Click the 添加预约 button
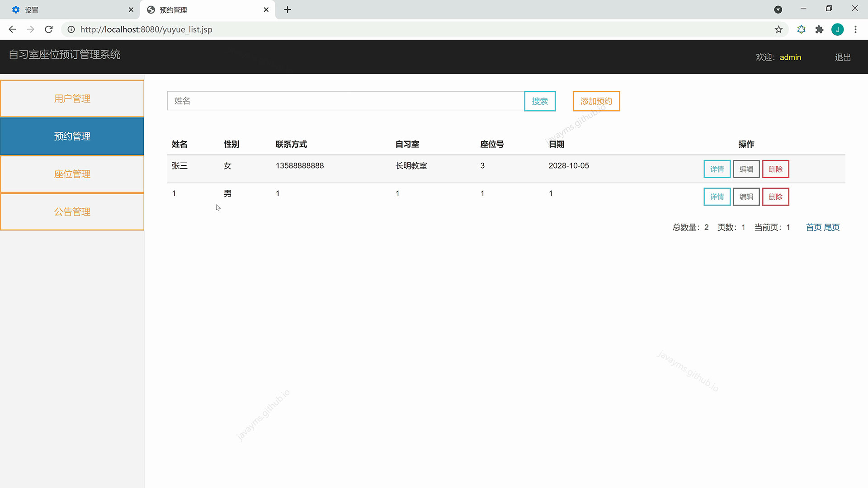This screenshot has width=868, height=488. 596,101
